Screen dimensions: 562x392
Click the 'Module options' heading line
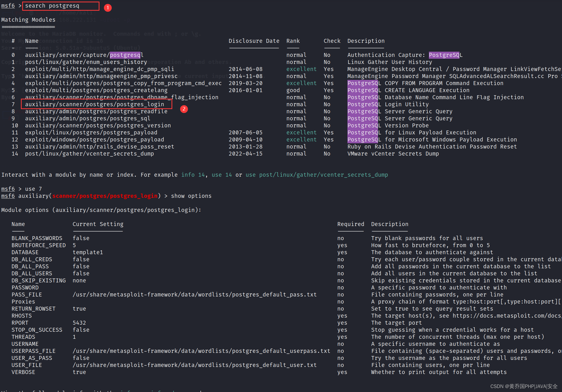[101, 210]
